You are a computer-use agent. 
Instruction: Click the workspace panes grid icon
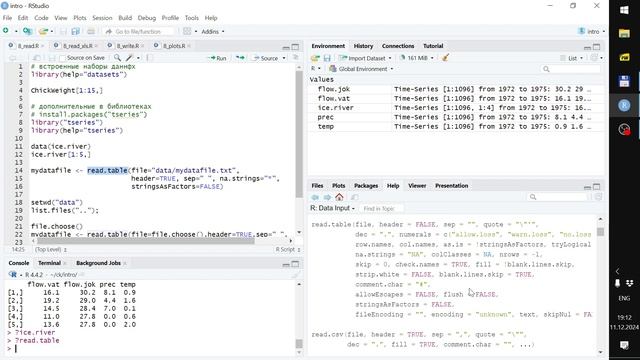(x=187, y=31)
